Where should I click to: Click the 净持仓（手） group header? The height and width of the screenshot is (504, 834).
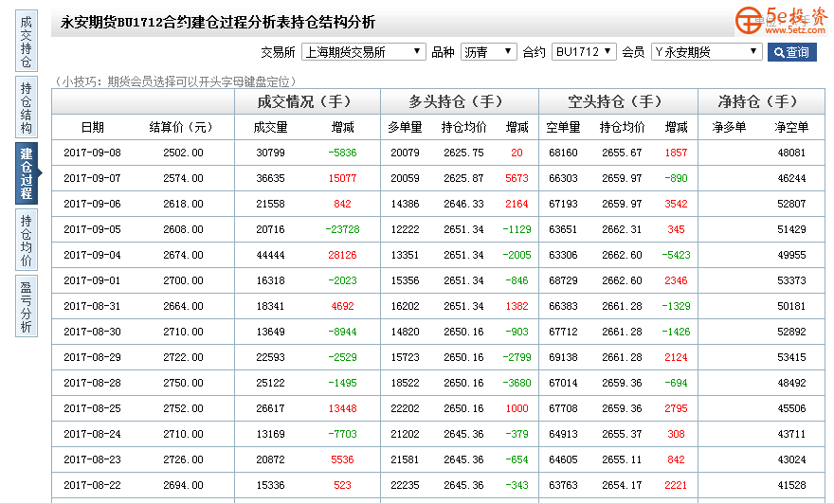[x=761, y=101]
